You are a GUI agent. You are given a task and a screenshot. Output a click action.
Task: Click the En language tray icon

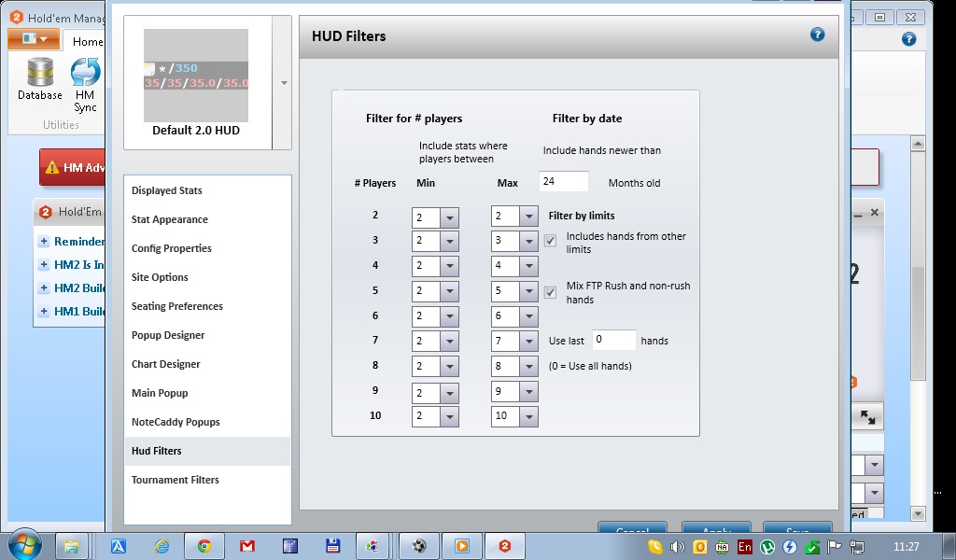[744, 547]
